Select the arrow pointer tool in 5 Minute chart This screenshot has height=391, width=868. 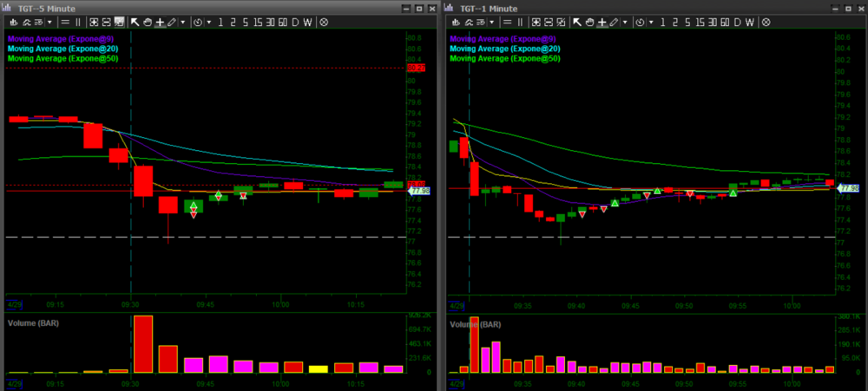coord(136,22)
